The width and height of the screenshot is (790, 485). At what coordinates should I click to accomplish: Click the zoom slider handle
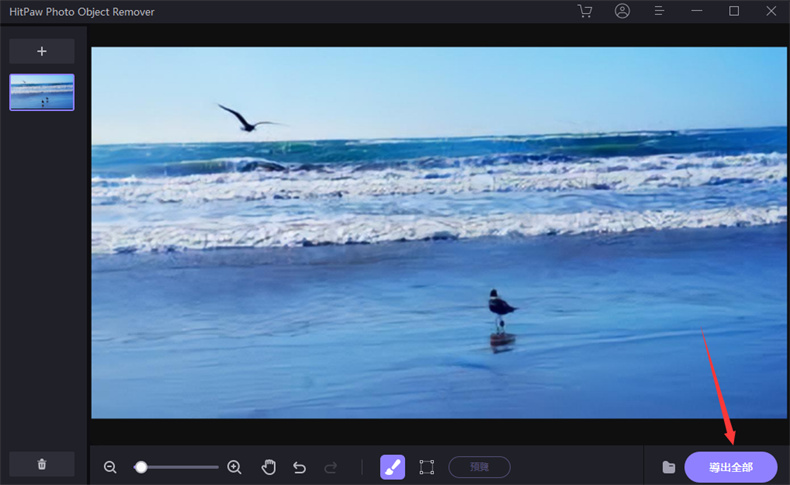[141, 467]
